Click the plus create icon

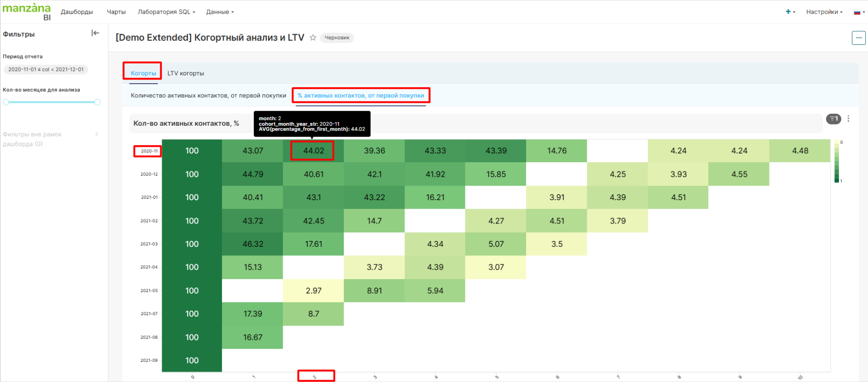click(x=788, y=12)
